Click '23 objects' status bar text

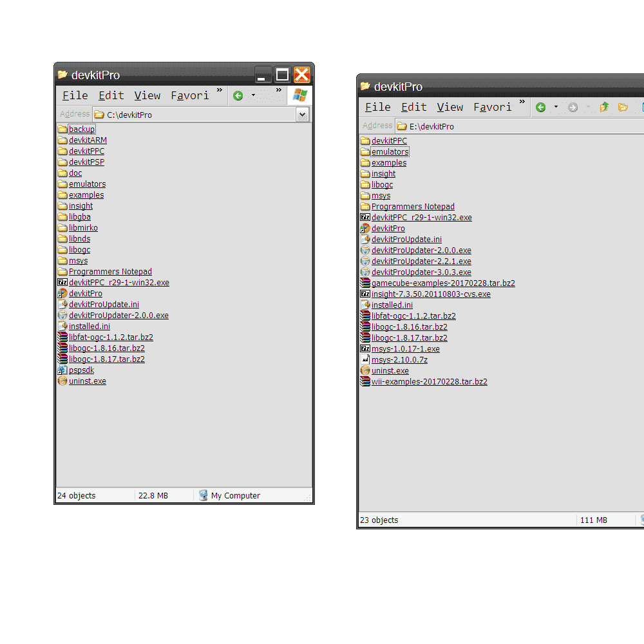379,520
